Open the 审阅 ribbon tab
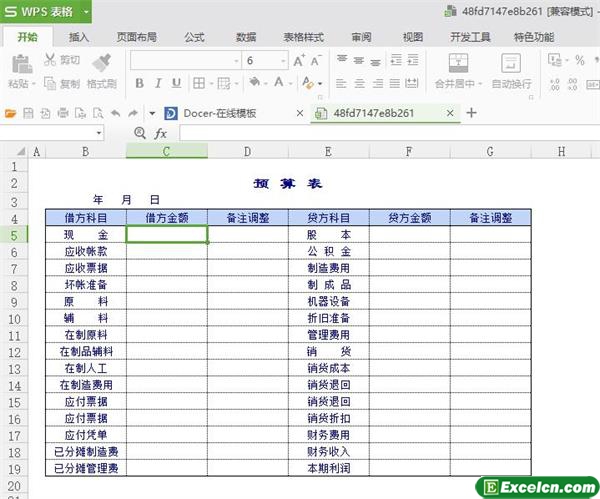The height and width of the screenshot is (499, 600). (361, 37)
